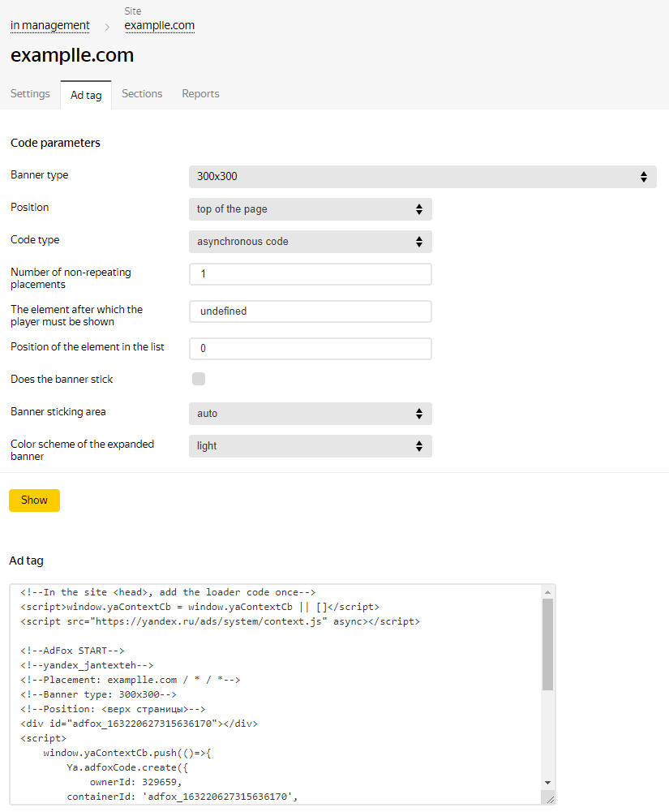The width and height of the screenshot is (669, 812).
Task: Toggle the Does the banner stick checkbox
Action: pos(199,379)
